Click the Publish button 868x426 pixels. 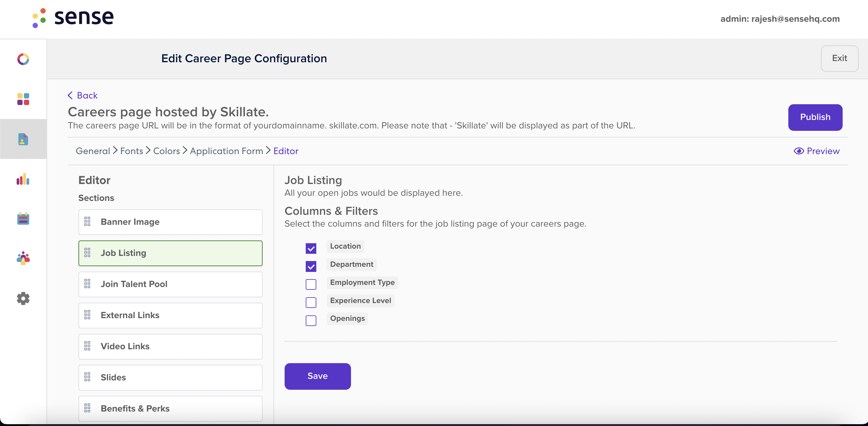[815, 118]
